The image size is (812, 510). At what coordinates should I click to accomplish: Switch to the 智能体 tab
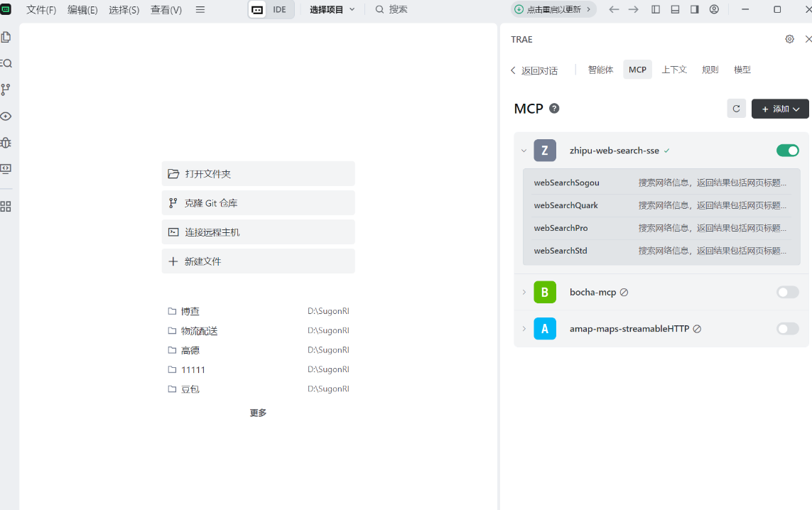[x=600, y=70]
